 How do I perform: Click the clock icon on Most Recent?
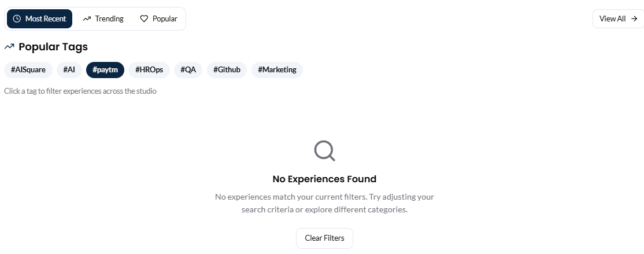point(17,19)
